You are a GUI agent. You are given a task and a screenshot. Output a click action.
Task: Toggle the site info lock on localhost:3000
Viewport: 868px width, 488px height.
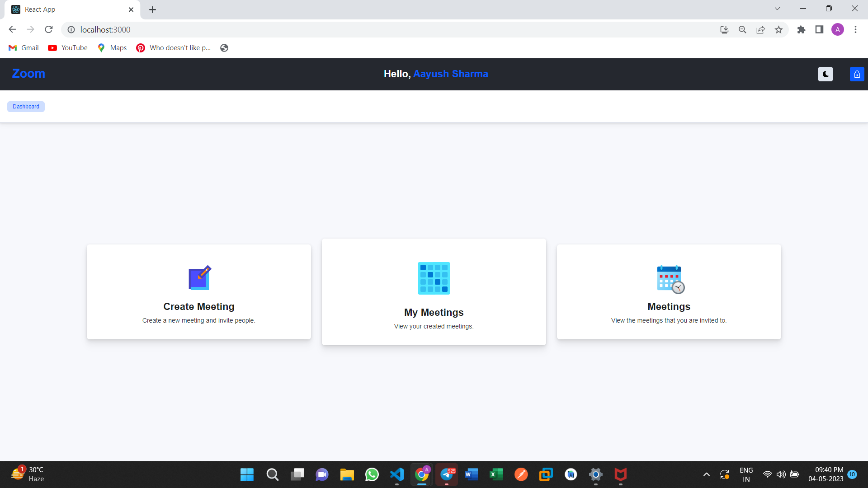coord(71,29)
